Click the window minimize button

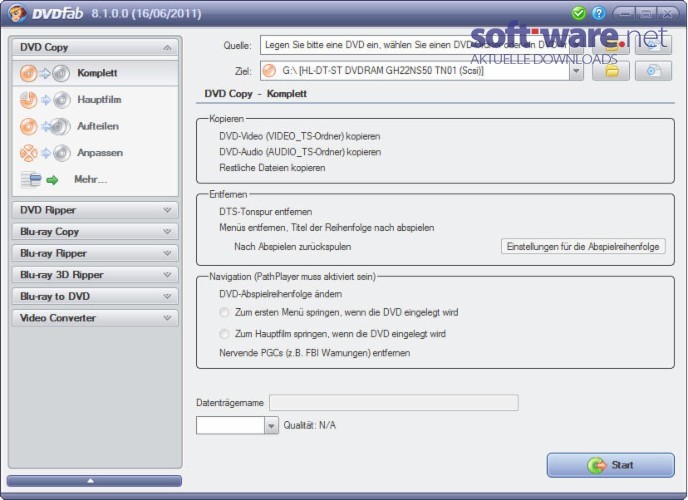coord(625,14)
